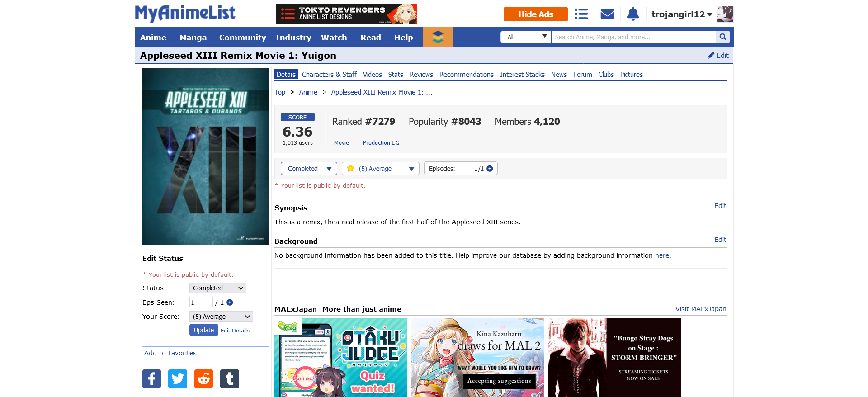Switch to the Reviews tab
Viewport: 868px width, 397px height.
[x=421, y=75]
